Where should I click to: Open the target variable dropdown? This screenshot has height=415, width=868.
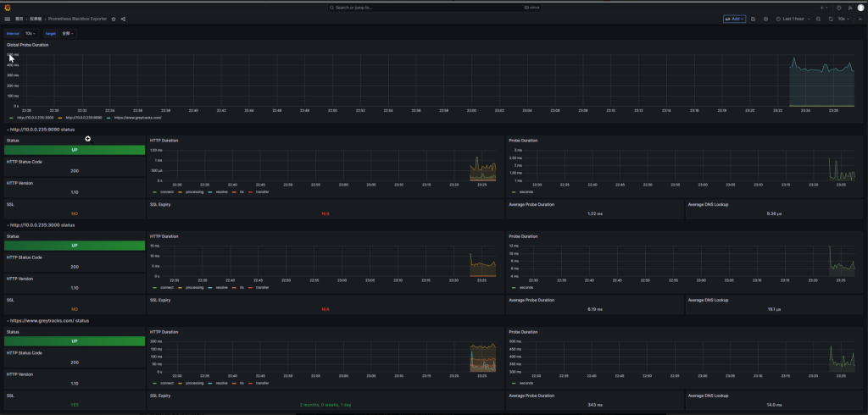coord(68,33)
